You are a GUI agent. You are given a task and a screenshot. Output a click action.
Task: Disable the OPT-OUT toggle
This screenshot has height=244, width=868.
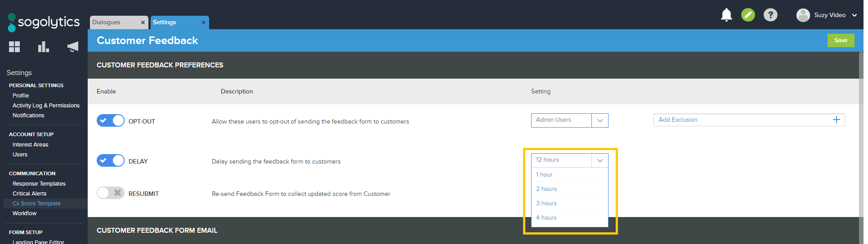(110, 121)
